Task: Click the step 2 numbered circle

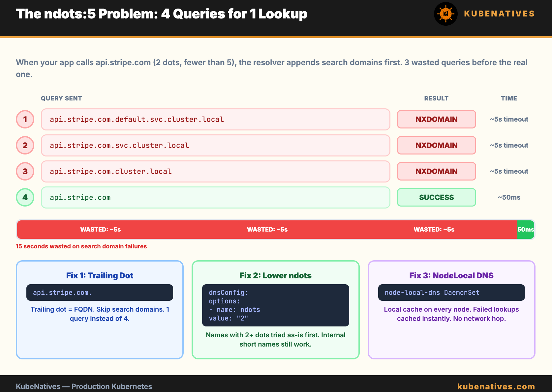Action: pos(25,145)
